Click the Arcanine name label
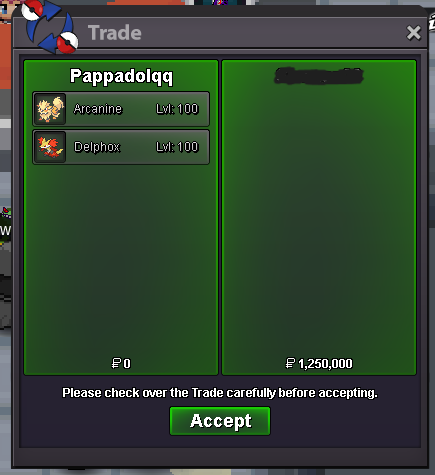This screenshot has height=475, width=435. (98, 109)
